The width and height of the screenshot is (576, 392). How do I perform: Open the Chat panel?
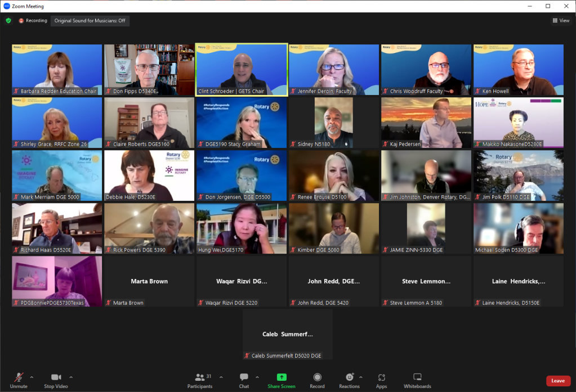pos(244,377)
